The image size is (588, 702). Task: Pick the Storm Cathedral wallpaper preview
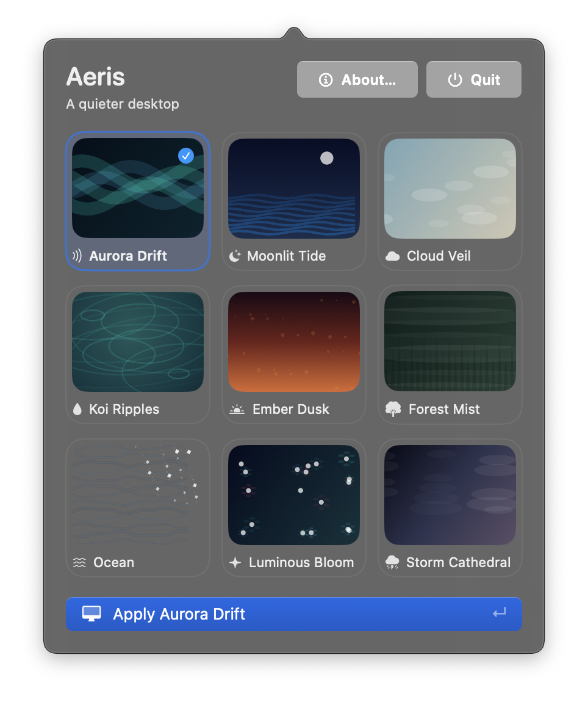point(450,494)
